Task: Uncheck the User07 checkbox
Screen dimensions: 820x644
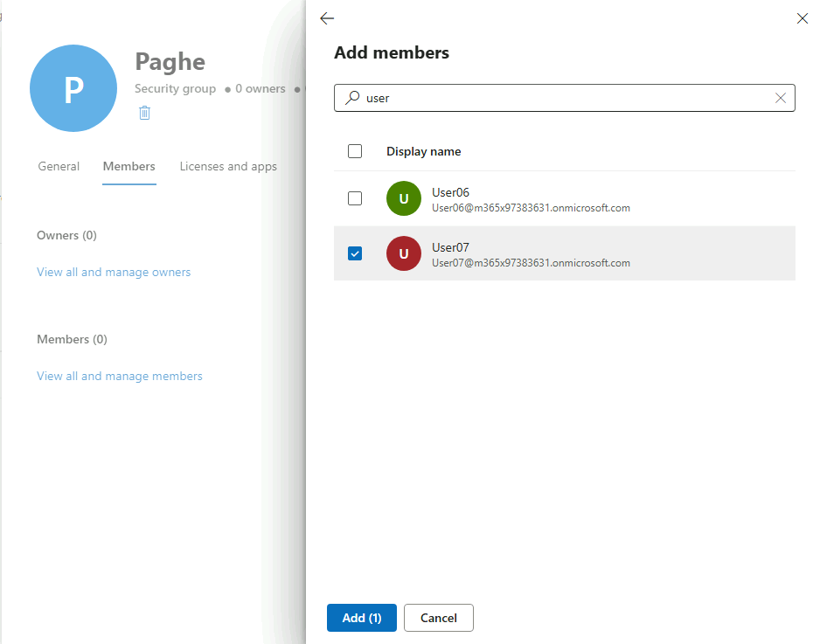Action: click(355, 253)
